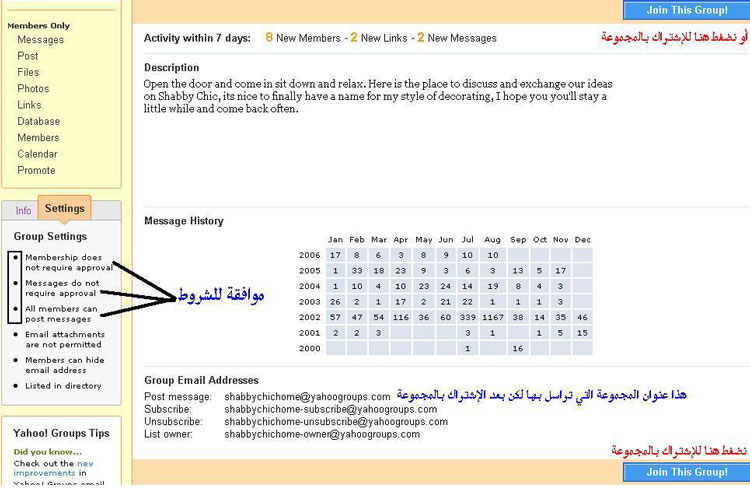Open January 2006 message count 17
This screenshot has height=490, width=750.
click(335, 255)
